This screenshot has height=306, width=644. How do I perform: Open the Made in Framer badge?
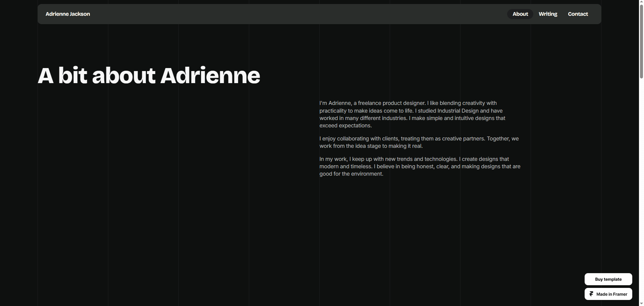coord(608,294)
